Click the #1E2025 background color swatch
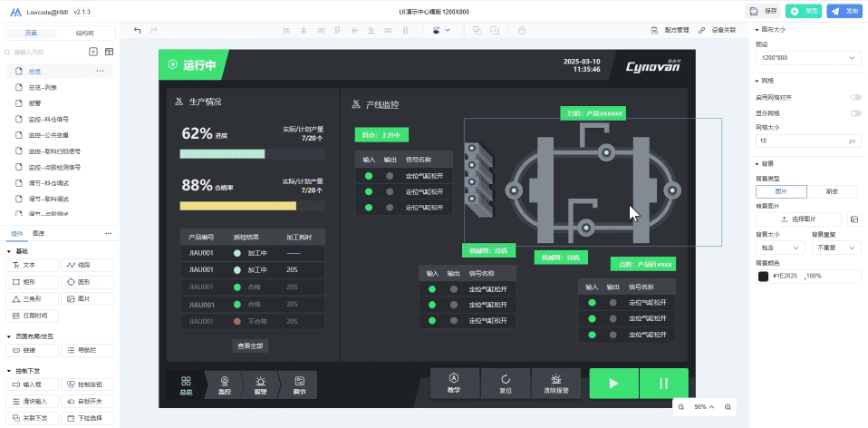 (763, 276)
